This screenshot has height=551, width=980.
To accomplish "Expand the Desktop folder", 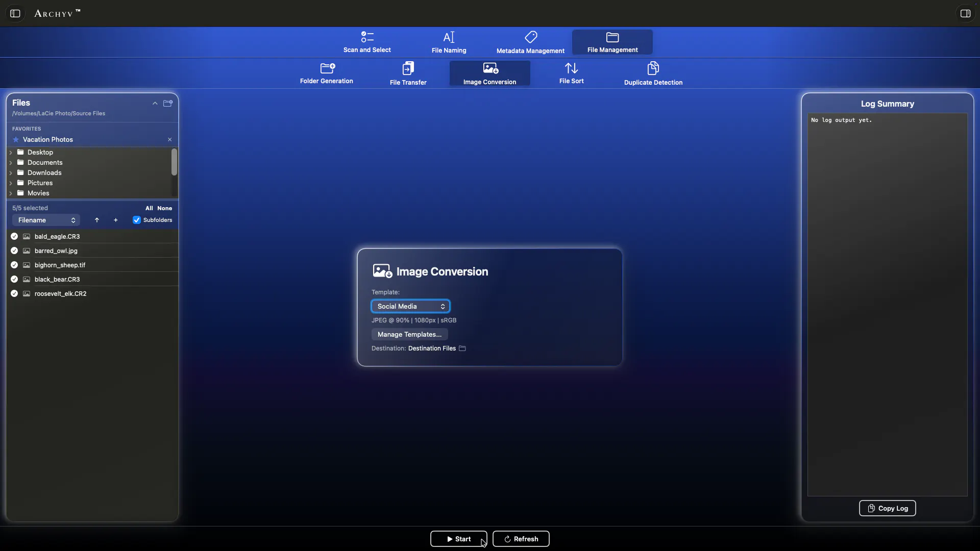I will (11, 153).
